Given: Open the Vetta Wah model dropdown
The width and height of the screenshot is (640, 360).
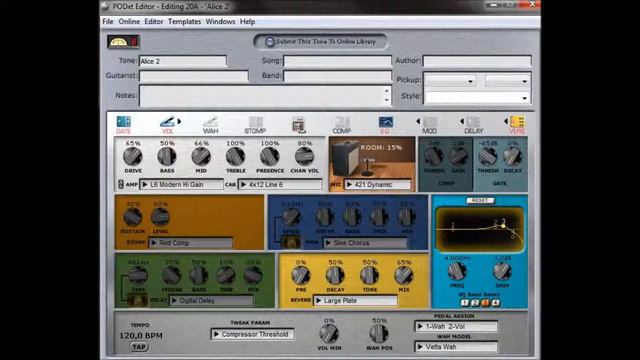Looking at the screenshot, I should tap(456, 347).
